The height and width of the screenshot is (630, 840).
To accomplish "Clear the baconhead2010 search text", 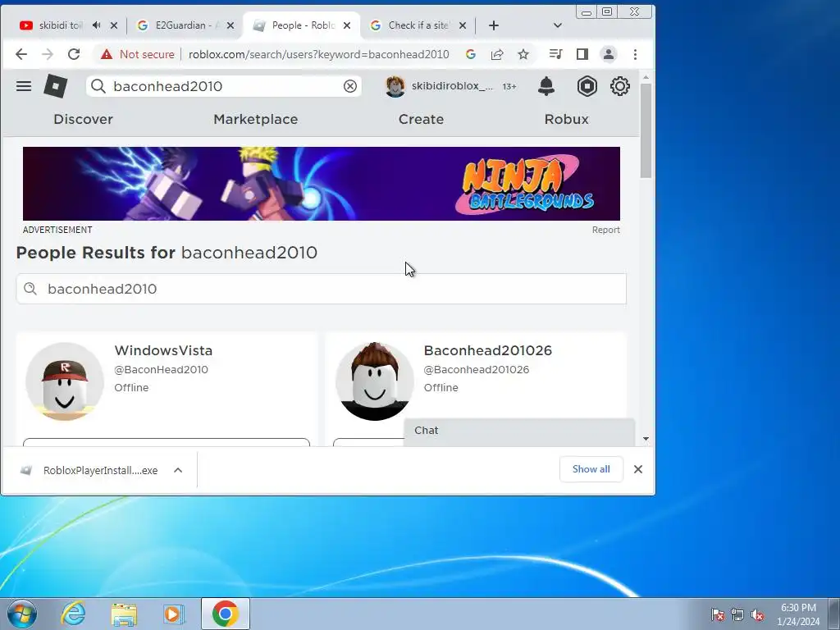I will (349, 86).
